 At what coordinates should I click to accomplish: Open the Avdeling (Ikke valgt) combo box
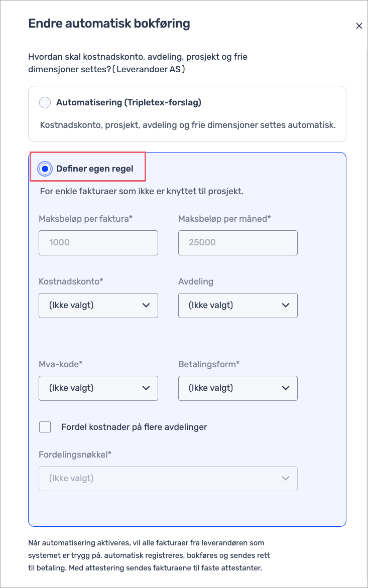[230, 305]
